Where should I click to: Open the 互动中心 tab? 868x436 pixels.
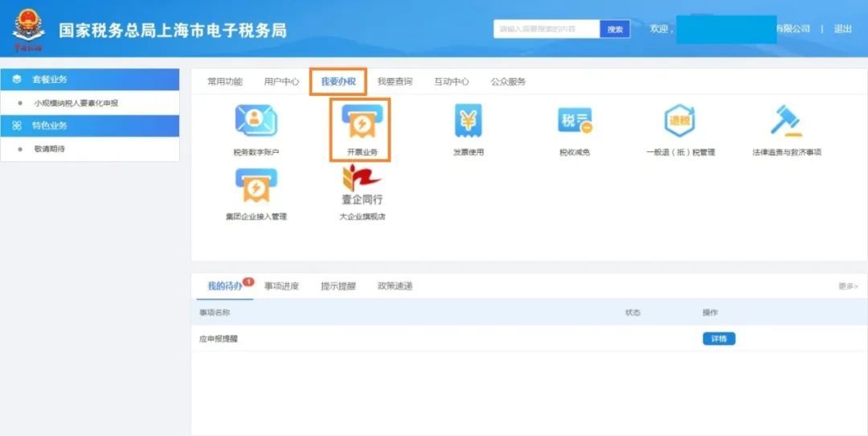452,81
